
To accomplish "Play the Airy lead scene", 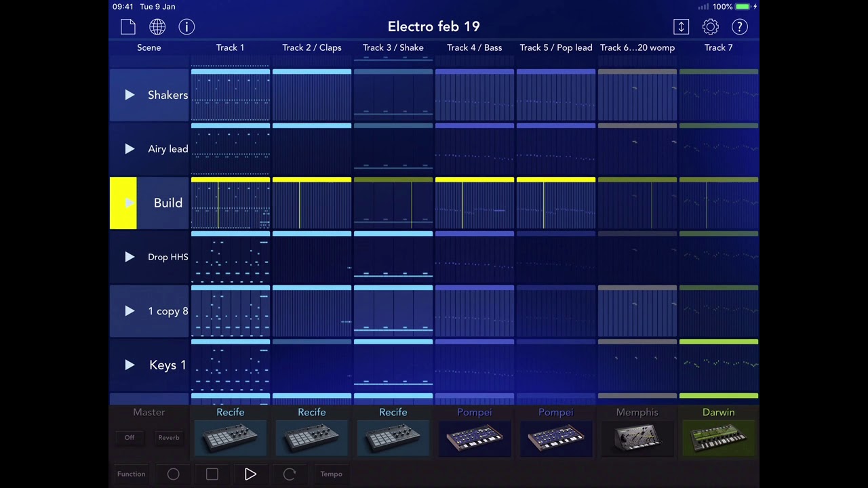I will [130, 149].
